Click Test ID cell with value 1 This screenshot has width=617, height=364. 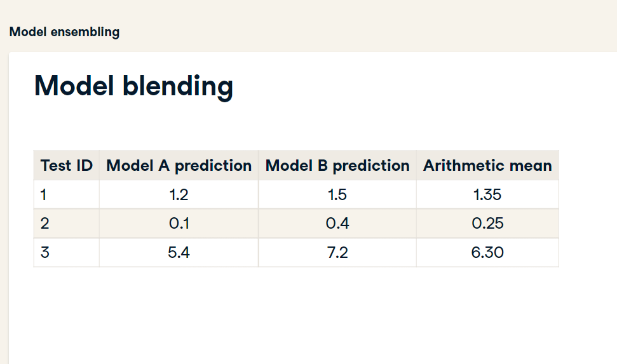[67, 194]
